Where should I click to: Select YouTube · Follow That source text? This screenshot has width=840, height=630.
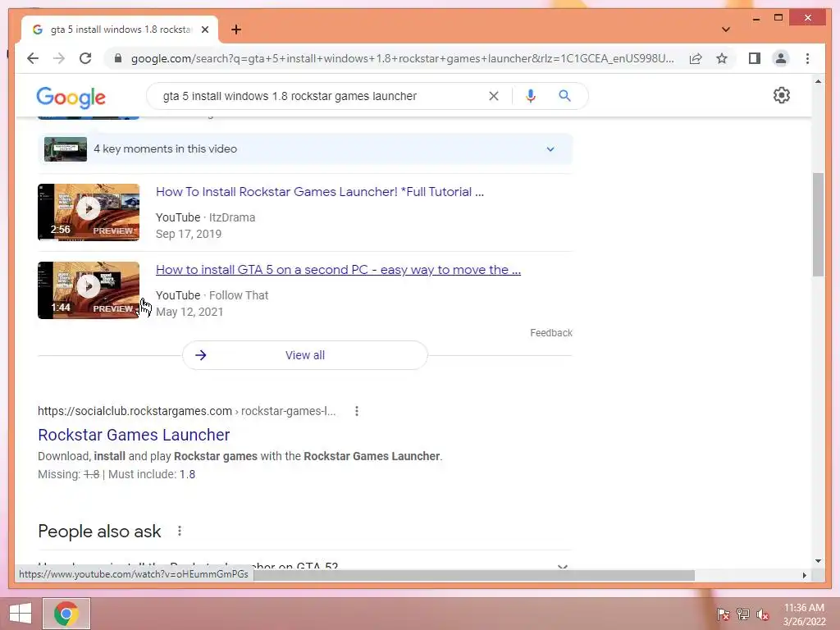[x=212, y=295]
